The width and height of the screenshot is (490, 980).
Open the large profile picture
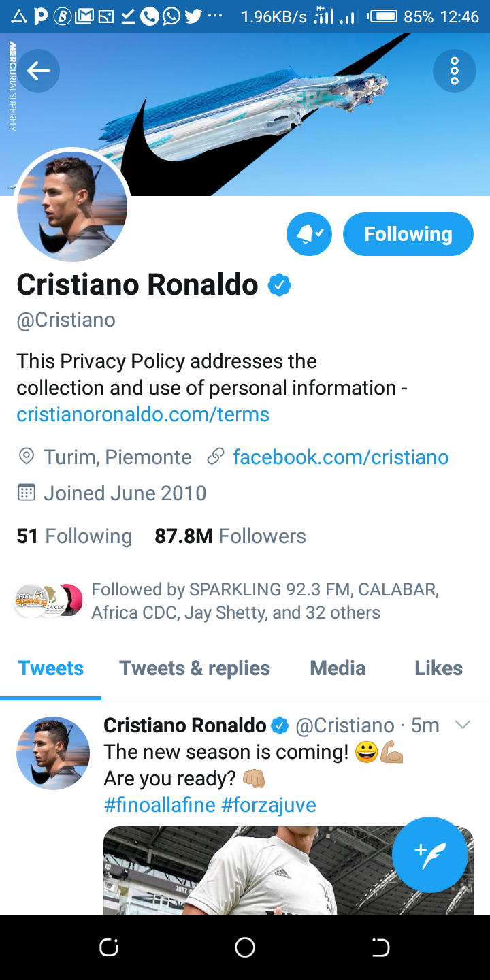pyautogui.click(x=72, y=207)
